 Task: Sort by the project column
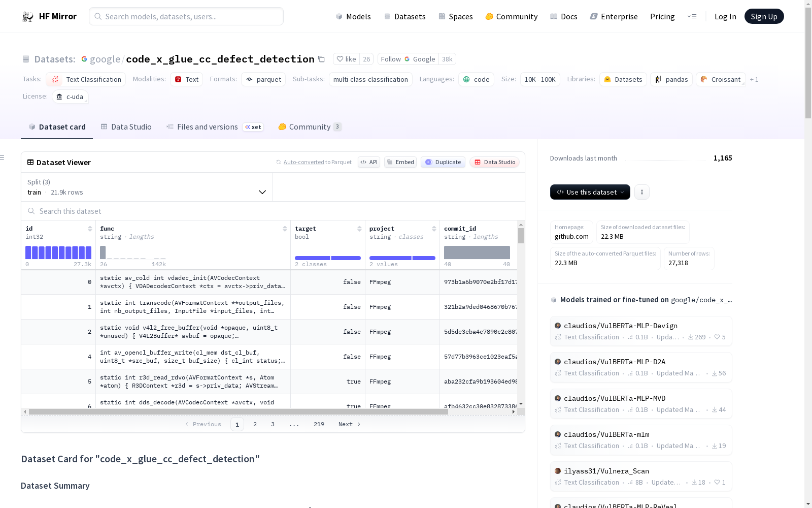point(434,229)
